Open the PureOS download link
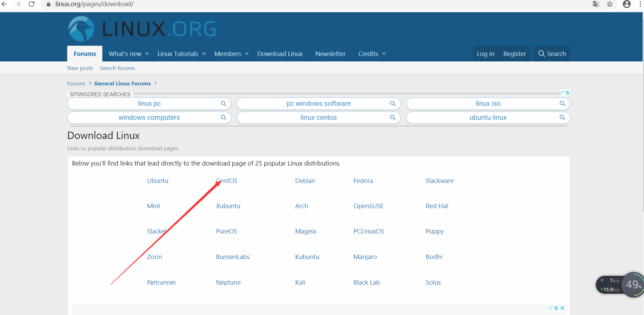The image size is (644, 315). (226, 231)
